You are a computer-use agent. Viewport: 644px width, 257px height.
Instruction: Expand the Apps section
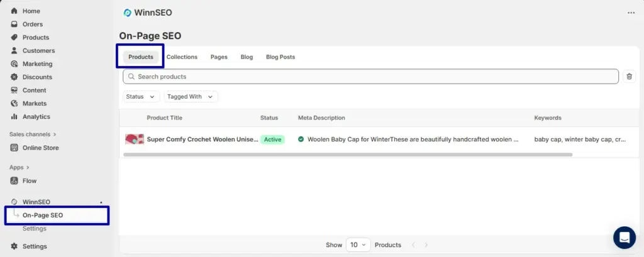19,167
